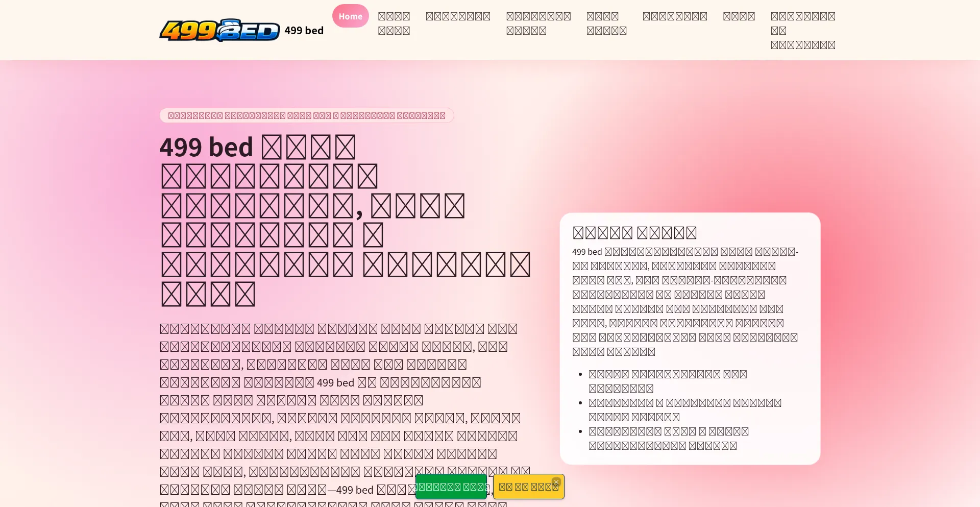
Task: Click the 499BED logo image
Action: [219, 30]
